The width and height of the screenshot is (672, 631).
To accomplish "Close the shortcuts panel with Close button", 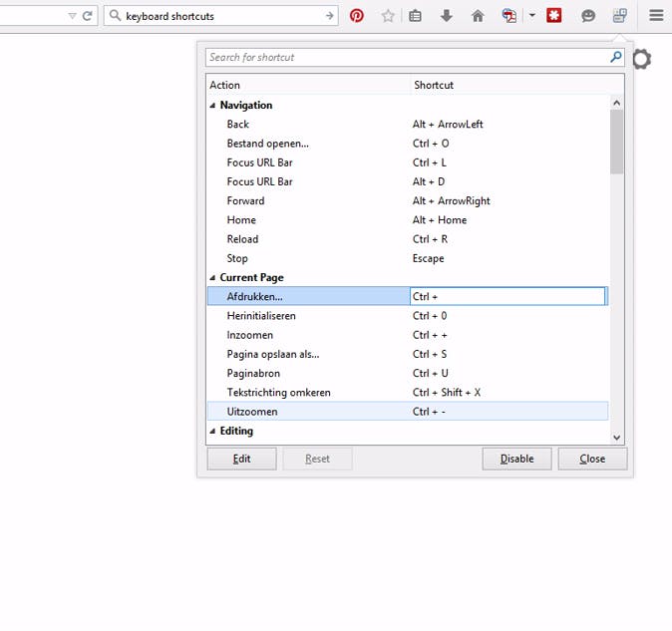I will point(592,459).
